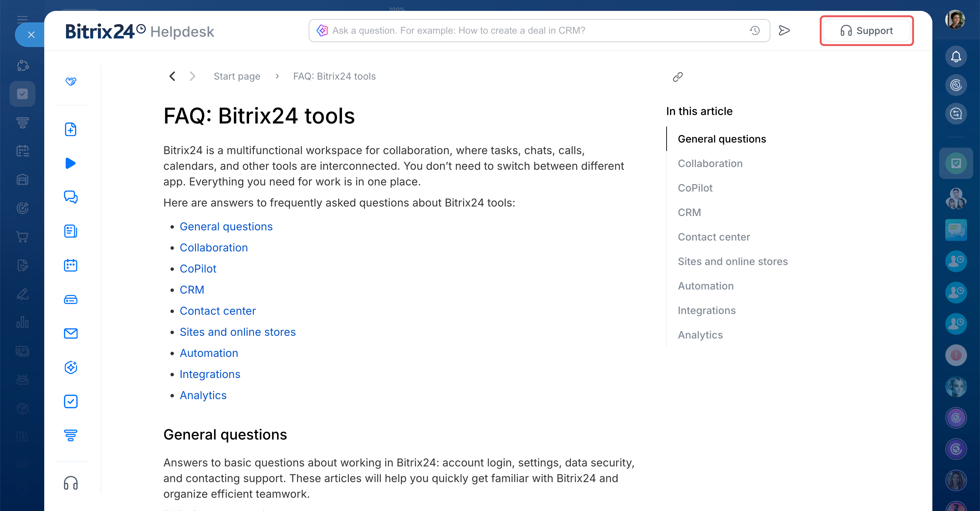Open the Contact center link in list
Viewport: 980px width, 511px height.
[218, 311]
